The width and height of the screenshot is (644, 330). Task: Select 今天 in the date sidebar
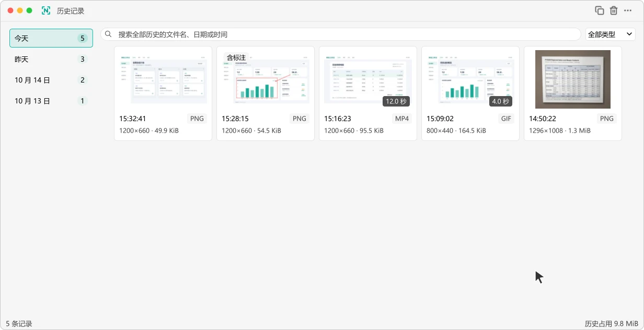[51, 38]
